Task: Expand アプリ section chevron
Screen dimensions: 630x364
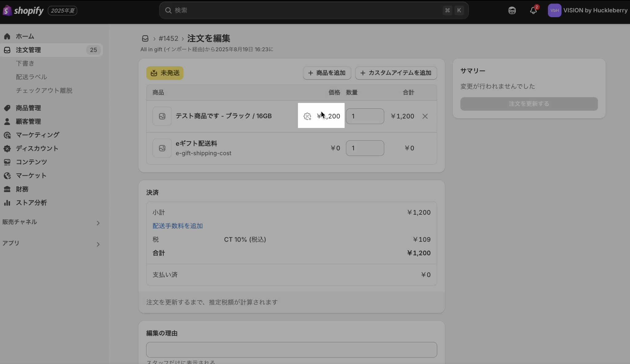Action: tap(98, 244)
